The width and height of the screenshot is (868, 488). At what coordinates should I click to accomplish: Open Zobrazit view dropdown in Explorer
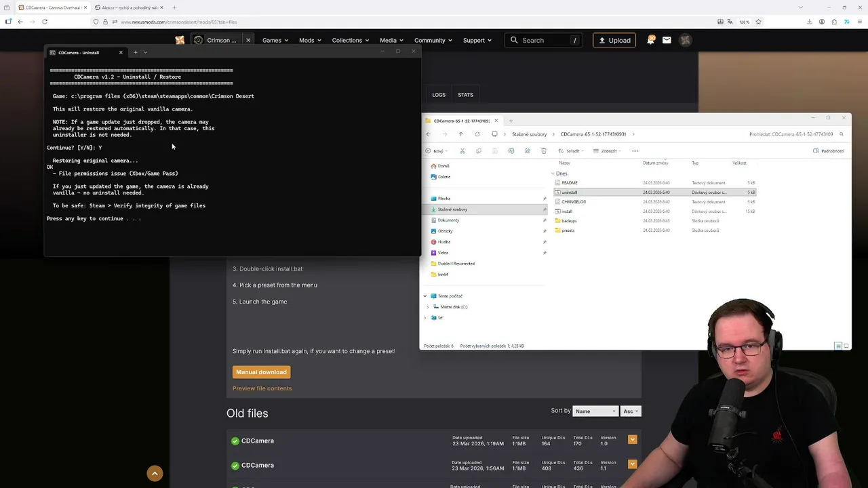point(608,151)
